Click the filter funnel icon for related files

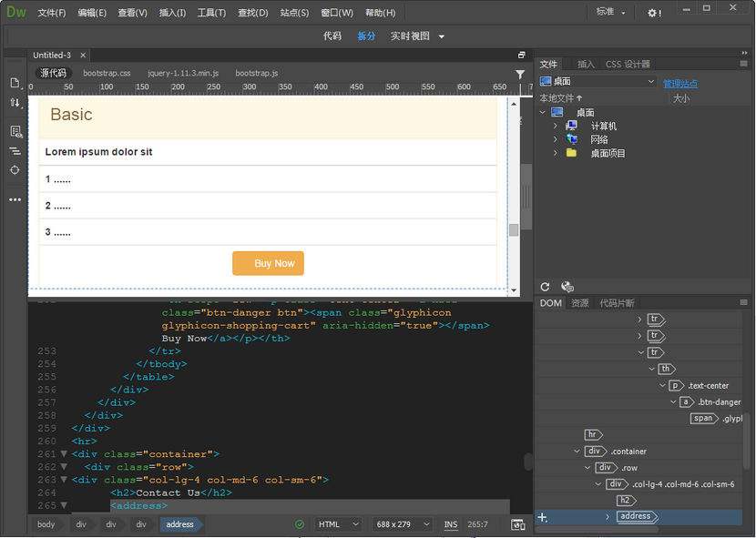pyautogui.click(x=520, y=74)
